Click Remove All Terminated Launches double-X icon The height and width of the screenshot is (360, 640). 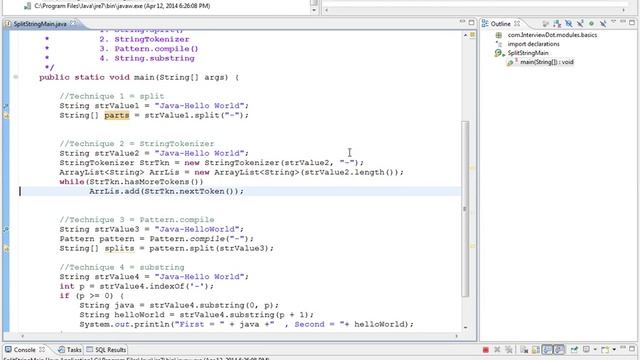(x=509, y=349)
